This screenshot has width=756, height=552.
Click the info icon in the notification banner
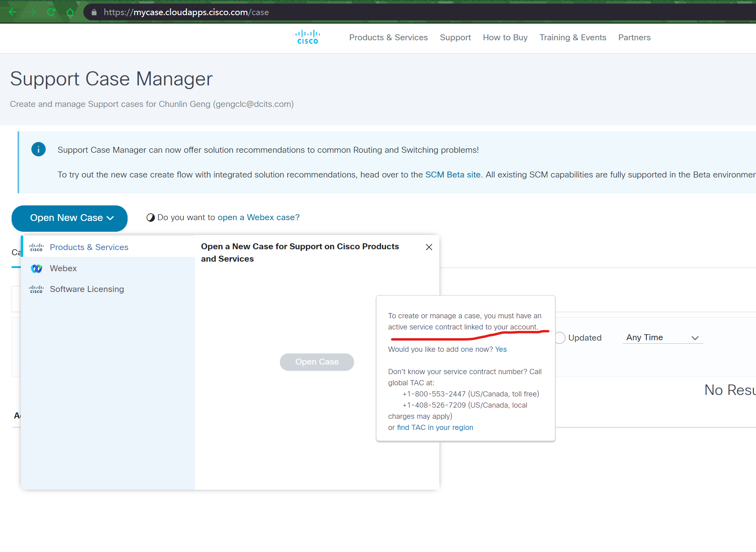(x=39, y=149)
